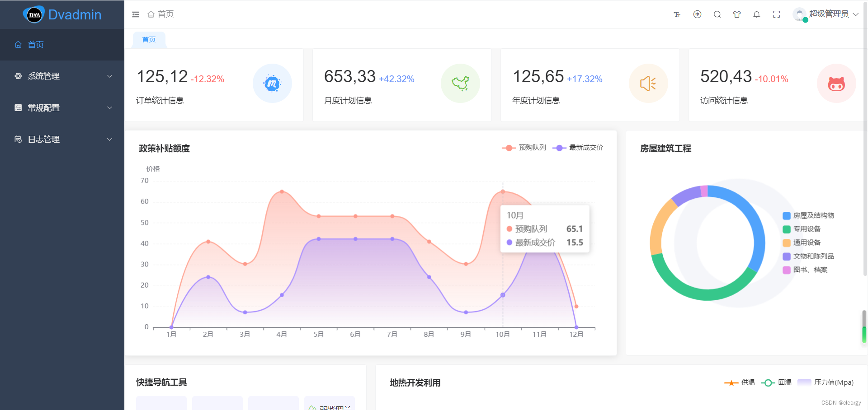Viewport: 868px width, 410px height.
Task: Click the search magnifier icon
Action: click(x=717, y=14)
